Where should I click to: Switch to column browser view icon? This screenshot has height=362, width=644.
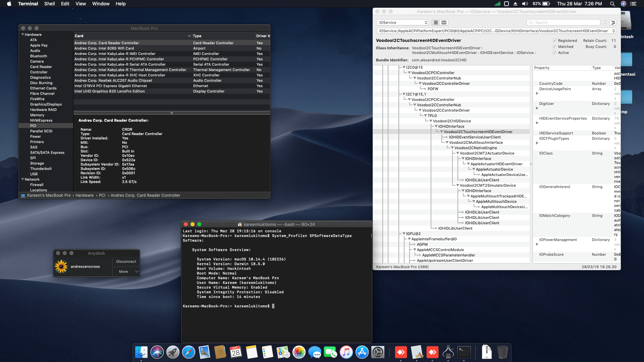444,22
